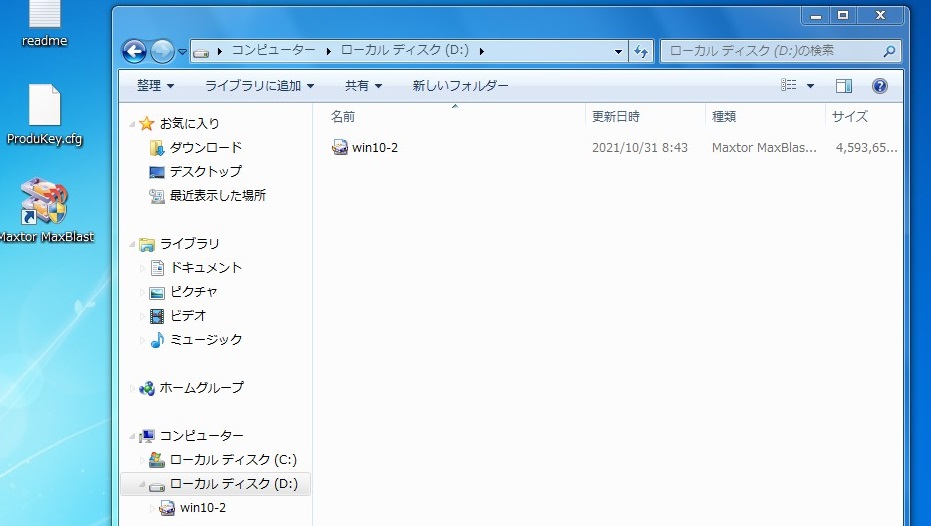Click the Forward navigation arrow

pyautogui.click(x=162, y=52)
